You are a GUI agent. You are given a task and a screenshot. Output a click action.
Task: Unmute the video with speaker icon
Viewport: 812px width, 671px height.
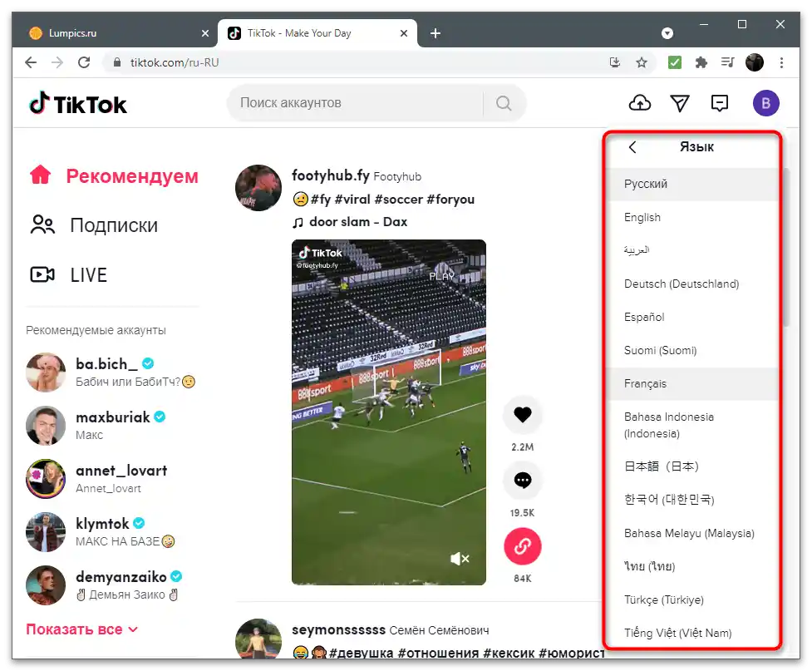click(460, 559)
